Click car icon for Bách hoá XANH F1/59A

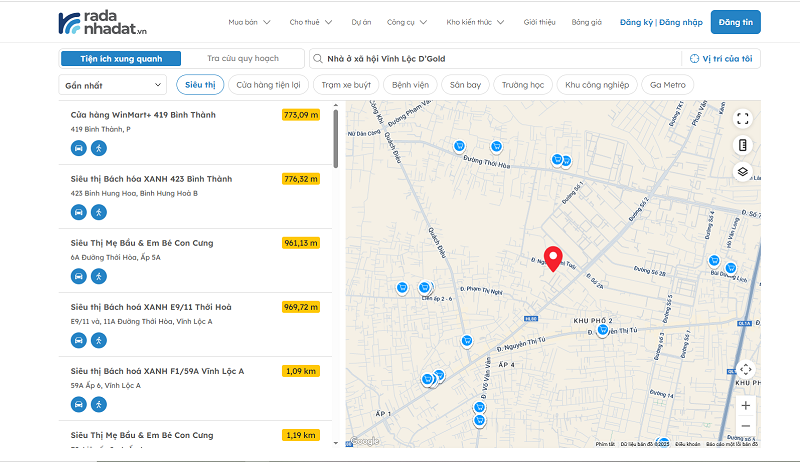coord(79,404)
